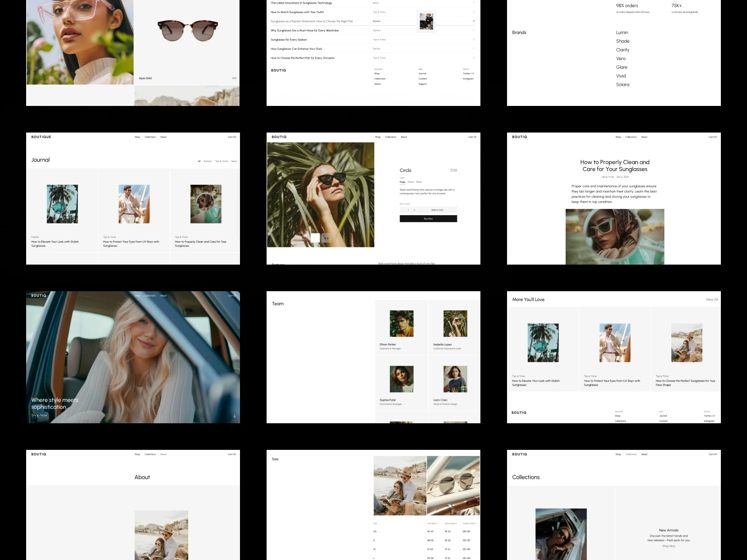This screenshot has height=560, width=747.
Task: Select the Black color option for Circlo
Action: [x=419, y=182]
